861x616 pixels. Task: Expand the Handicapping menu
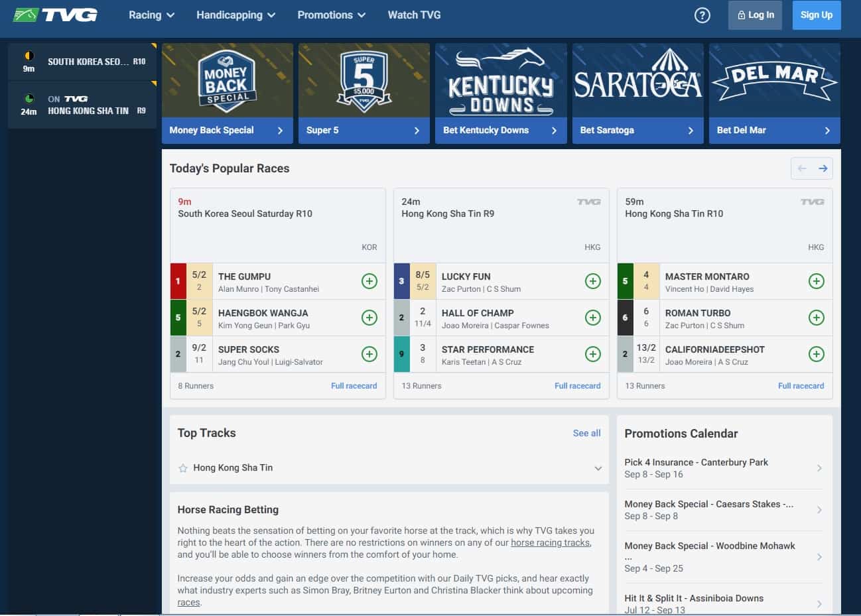(235, 15)
